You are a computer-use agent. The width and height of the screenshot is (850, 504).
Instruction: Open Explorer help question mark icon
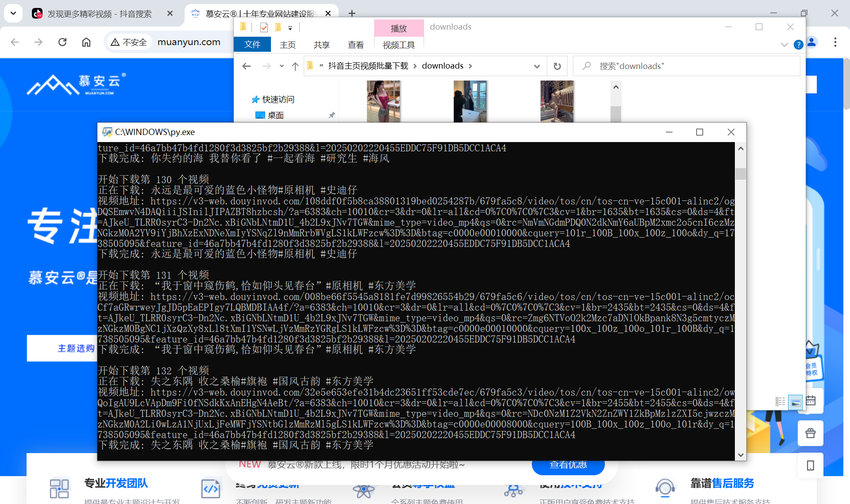798,45
